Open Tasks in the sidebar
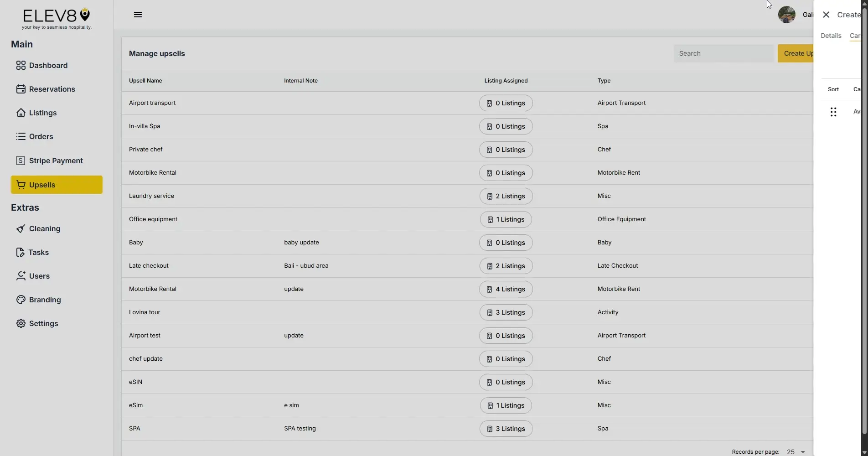This screenshot has height=456, width=868. coord(38,252)
